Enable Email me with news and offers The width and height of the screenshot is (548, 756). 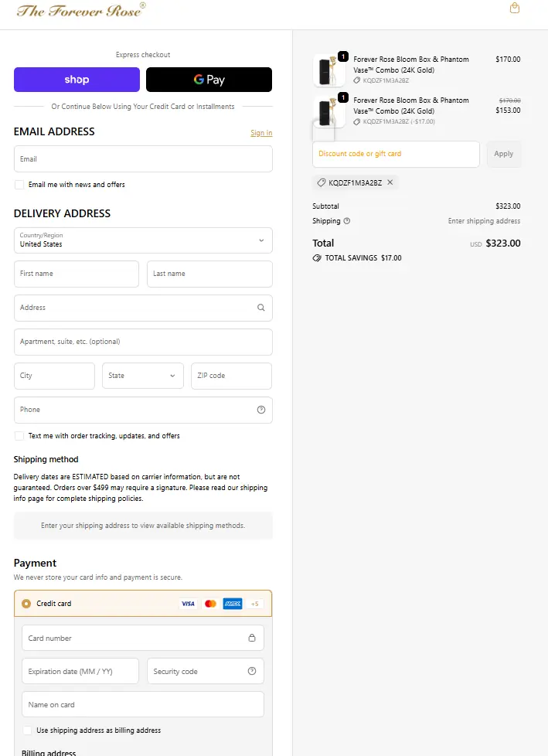pos(19,185)
